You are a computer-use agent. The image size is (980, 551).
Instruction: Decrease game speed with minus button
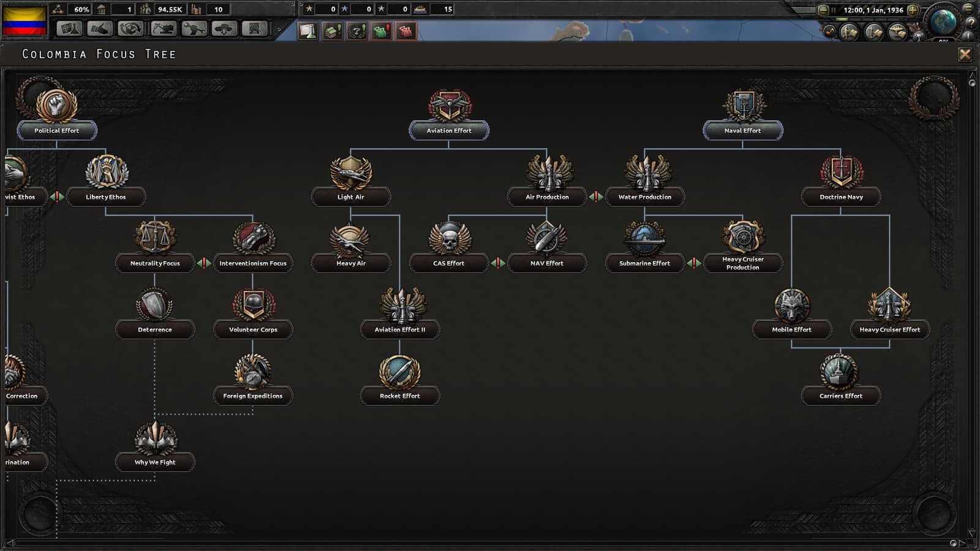[x=823, y=10]
